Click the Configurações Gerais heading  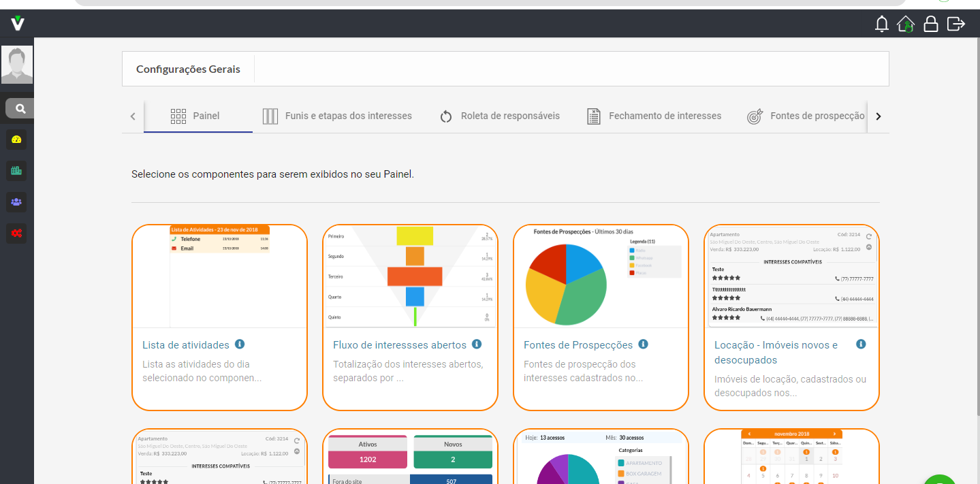188,69
